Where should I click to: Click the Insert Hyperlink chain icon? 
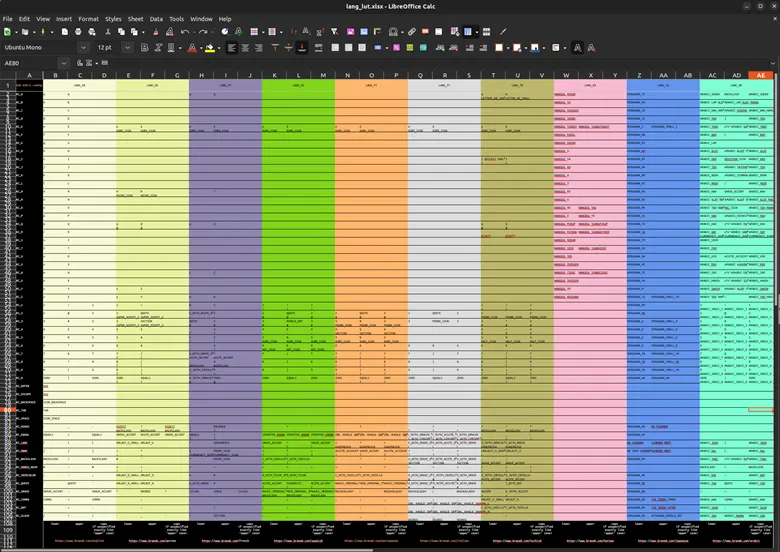[412, 32]
